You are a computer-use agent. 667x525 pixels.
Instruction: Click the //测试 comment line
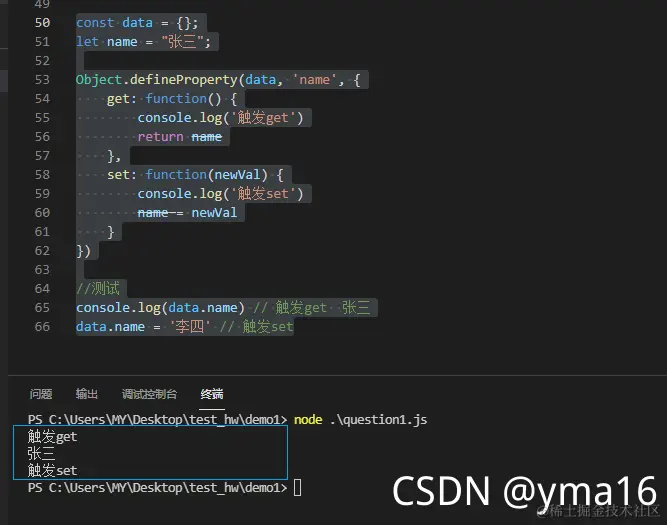[98, 288]
